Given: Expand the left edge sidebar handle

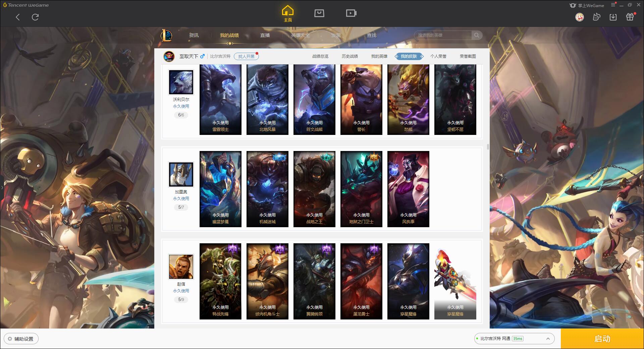Looking at the screenshot, I should (x=2, y=187).
